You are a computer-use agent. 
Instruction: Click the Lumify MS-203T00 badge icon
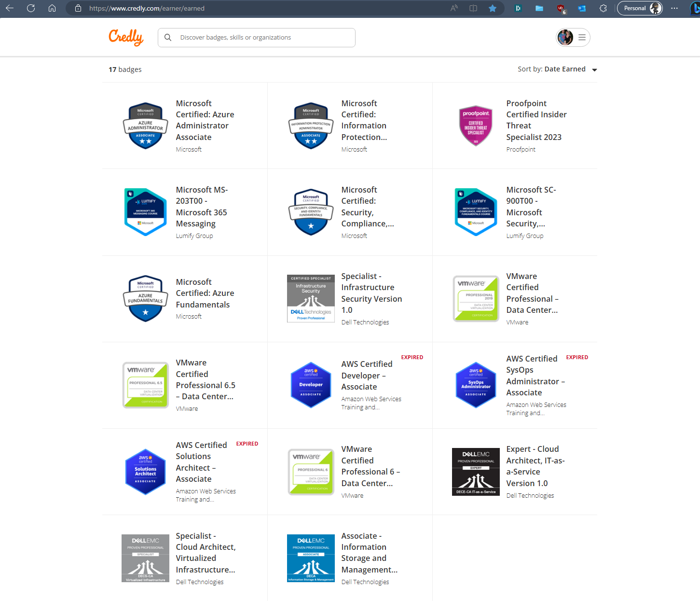[145, 212]
